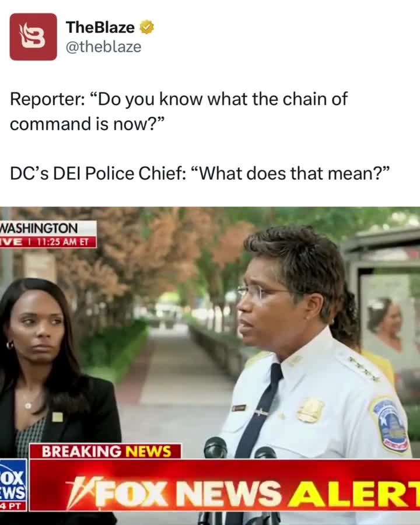Open TheBlaze display name link
The width and height of the screenshot is (420, 525).
pyautogui.click(x=100, y=27)
